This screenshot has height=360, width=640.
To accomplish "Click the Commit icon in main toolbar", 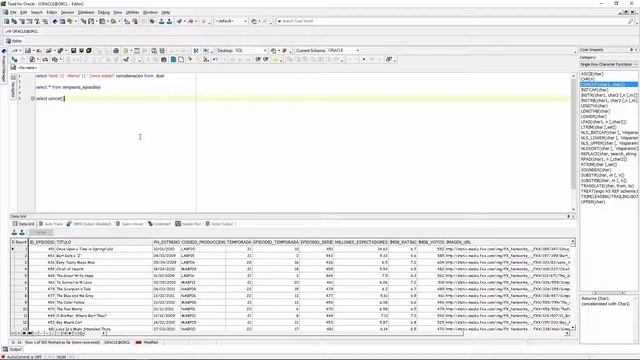I will tap(161, 21).
